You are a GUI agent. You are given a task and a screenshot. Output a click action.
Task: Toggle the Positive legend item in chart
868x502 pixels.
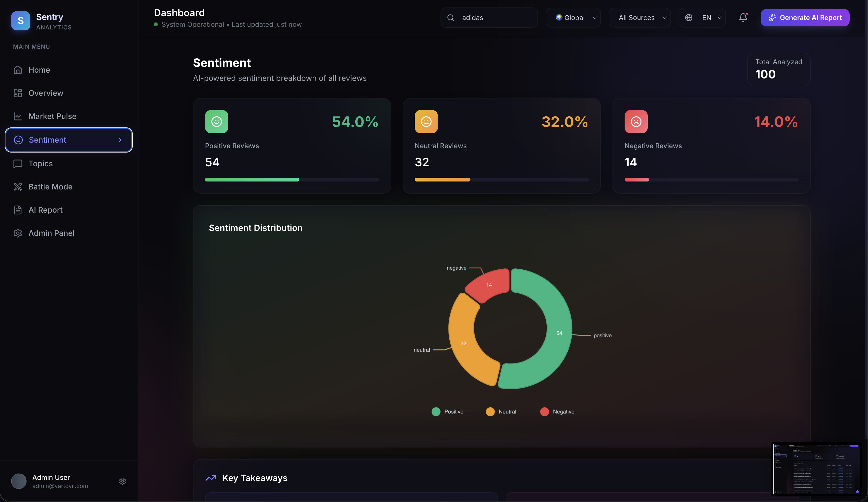coord(448,412)
